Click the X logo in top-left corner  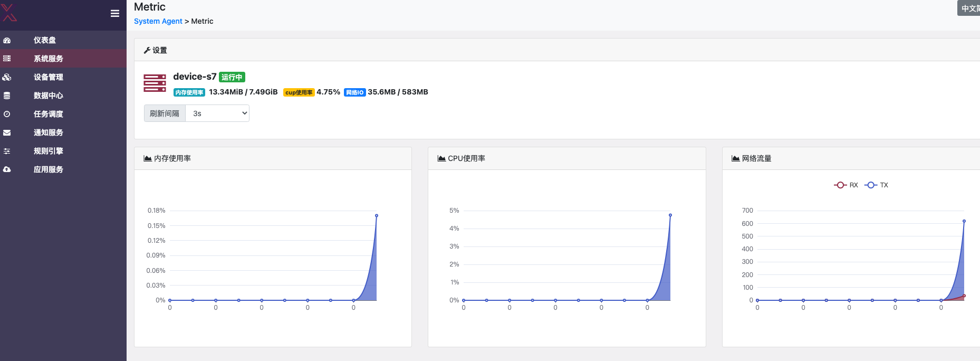(9, 12)
